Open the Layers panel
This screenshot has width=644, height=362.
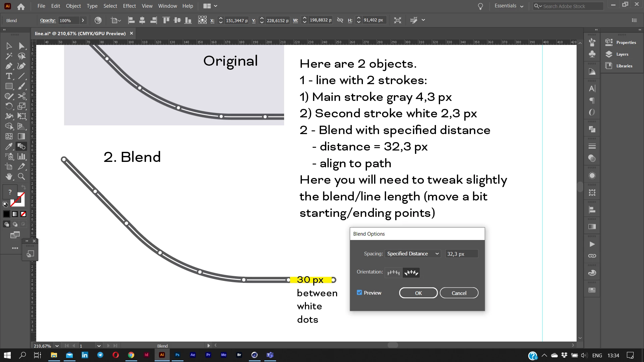622,54
